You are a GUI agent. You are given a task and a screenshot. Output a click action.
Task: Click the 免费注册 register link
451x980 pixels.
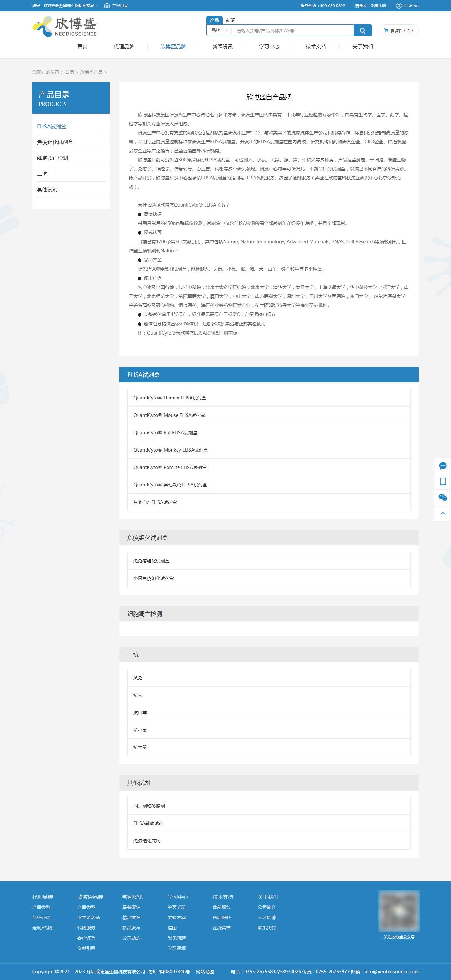[378, 6]
